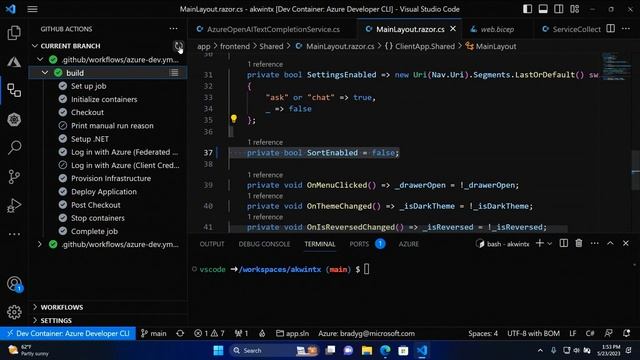Image resolution: width=640 pixels, height=360 pixels.
Task: Open the Source Control view icon
Action: (14, 176)
